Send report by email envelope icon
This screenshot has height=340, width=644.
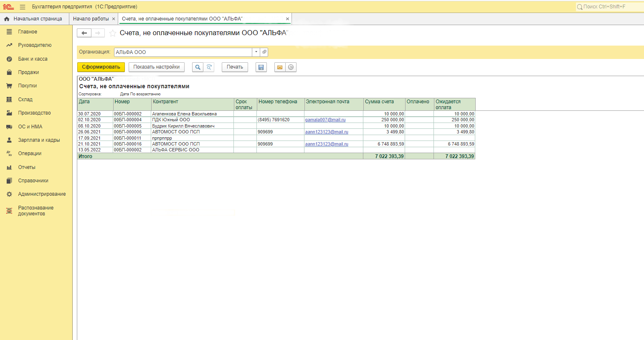[280, 67]
